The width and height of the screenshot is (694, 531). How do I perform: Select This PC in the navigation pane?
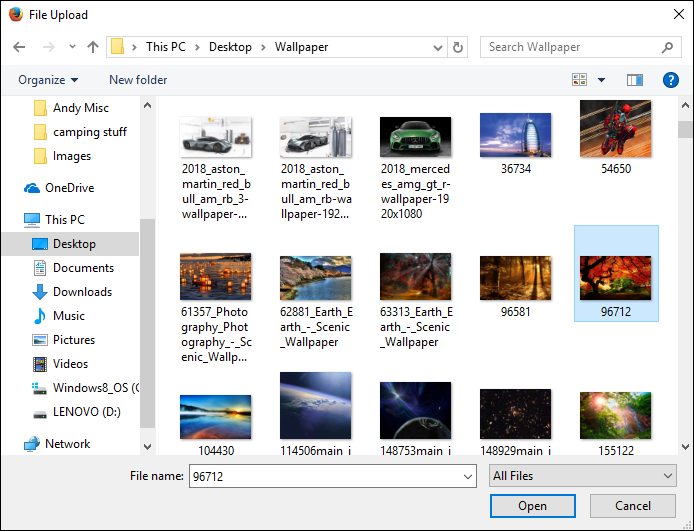(x=54, y=219)
